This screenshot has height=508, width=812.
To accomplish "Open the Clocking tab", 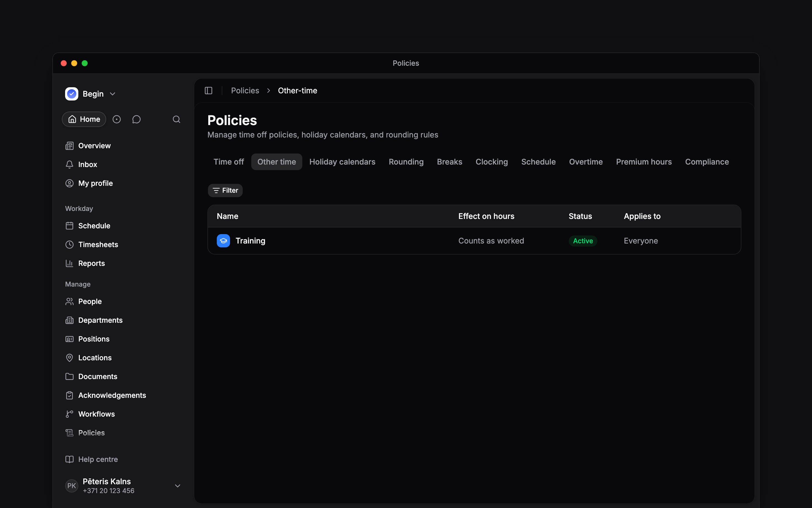I will click(492, 162).
